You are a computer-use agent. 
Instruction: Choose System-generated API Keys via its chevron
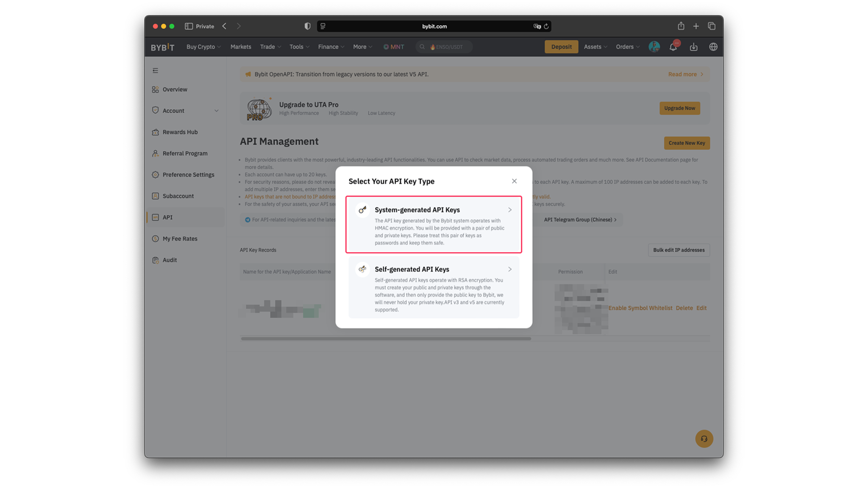tap(510, 210)
